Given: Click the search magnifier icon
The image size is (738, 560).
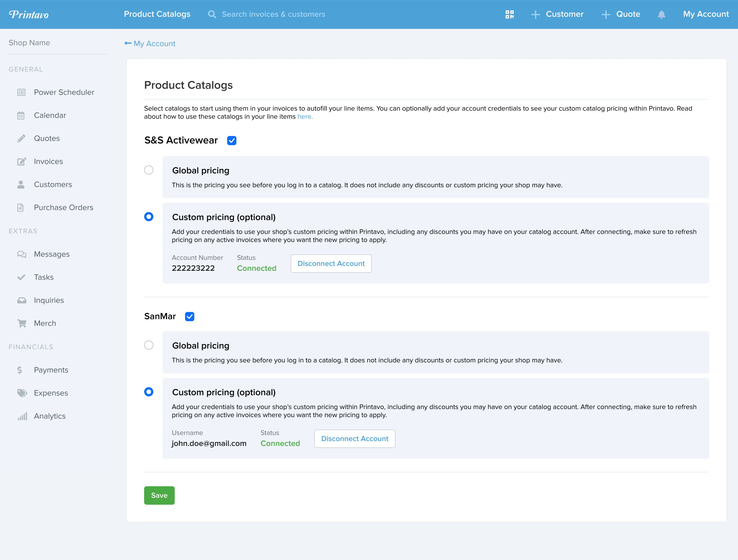Looking at the screenshot, I should point(212,14).
